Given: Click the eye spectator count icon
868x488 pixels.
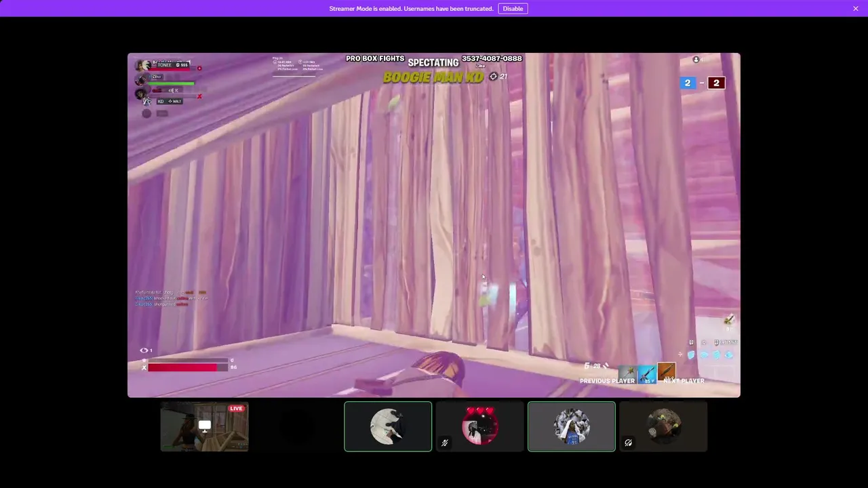Looking at the screenshot, I should (x=144, y=350).
